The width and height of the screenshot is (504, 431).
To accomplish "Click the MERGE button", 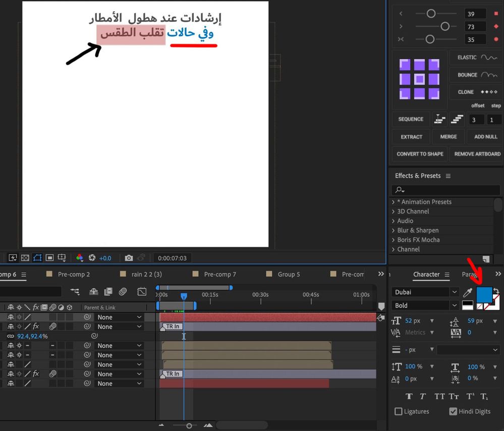I will (x=449, y=137).
